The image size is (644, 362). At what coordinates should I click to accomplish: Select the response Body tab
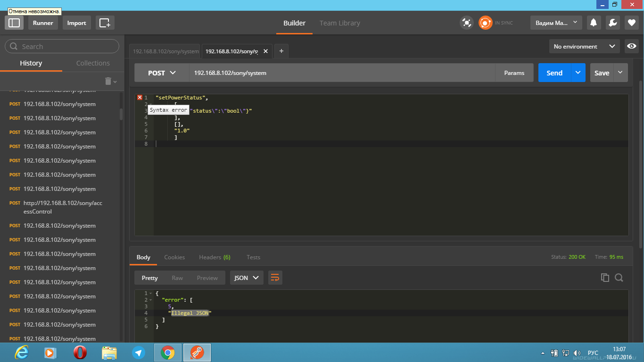[x=143, y=257]
